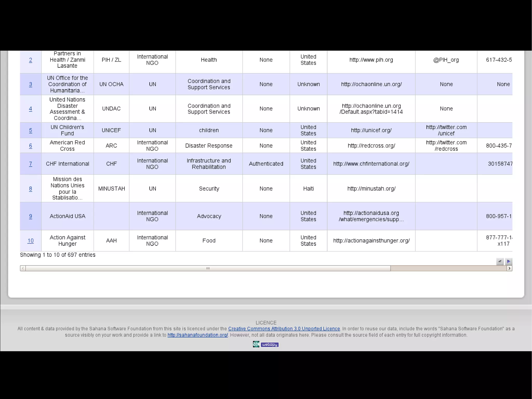This screenshot has width=532, height=399.
Task: Click the horizontal scrollbar left arrow
Action: [23, 268]
